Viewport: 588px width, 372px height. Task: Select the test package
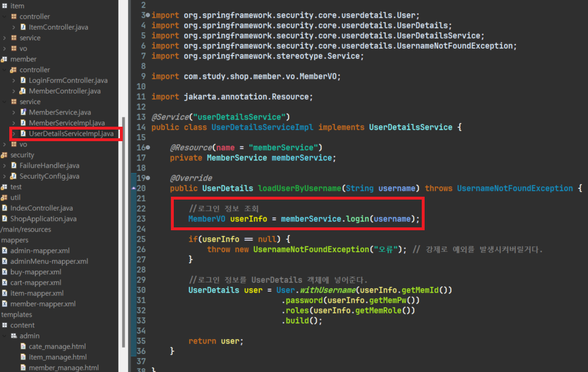tap(16, 186)
